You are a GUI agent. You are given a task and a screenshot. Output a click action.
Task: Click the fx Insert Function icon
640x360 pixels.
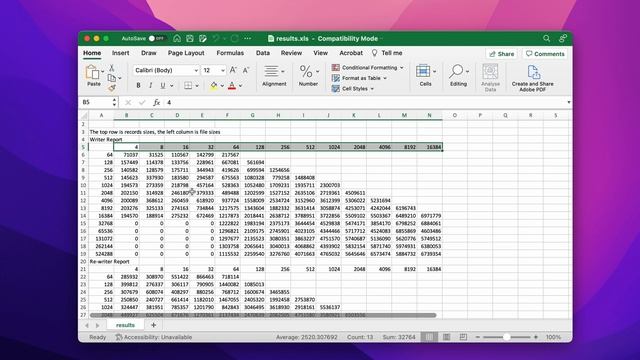pyautogui.click(x=156, y=102)
